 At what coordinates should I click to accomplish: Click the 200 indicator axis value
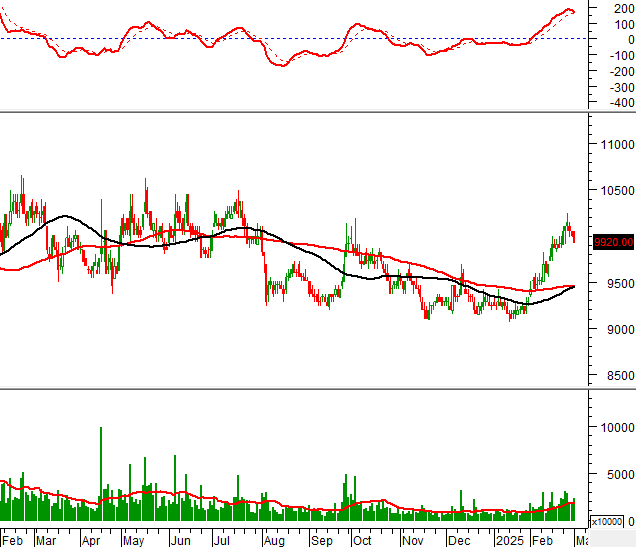pos(624,9)
